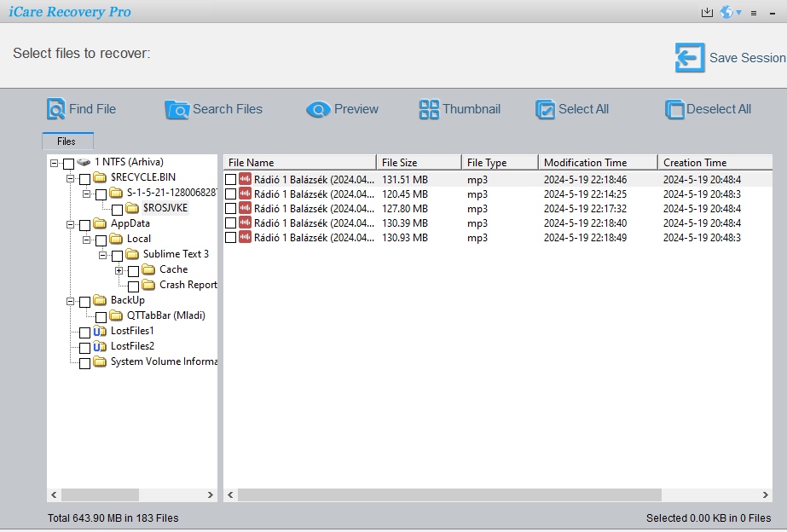Collapse the AppData tree node
The width and height of the screenshot is (787, 532).
70,224
